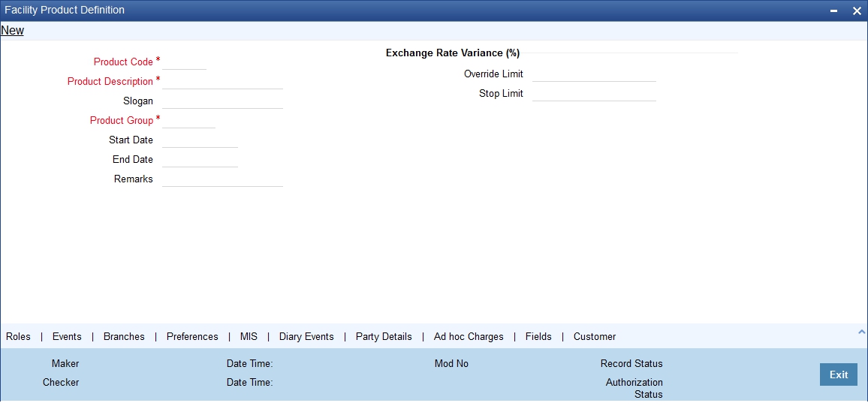Minimize the Facility Product Definition window
This screenshot has width=868, height=406.
click(x=834, y=11)
